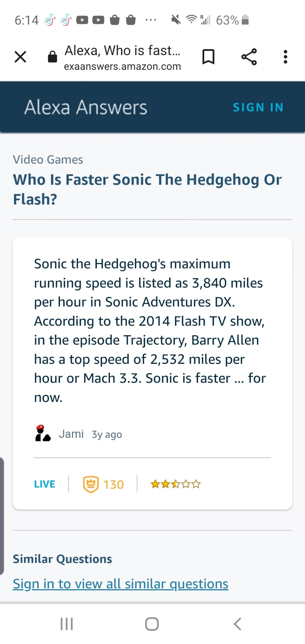Screen dimensions: 305x644
Task: Go back with navigation arrow
Action: pos(238,624)
